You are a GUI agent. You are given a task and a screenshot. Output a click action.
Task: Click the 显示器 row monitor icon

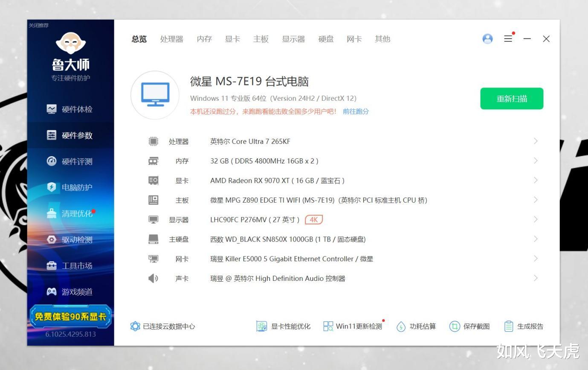coord(153,220)
